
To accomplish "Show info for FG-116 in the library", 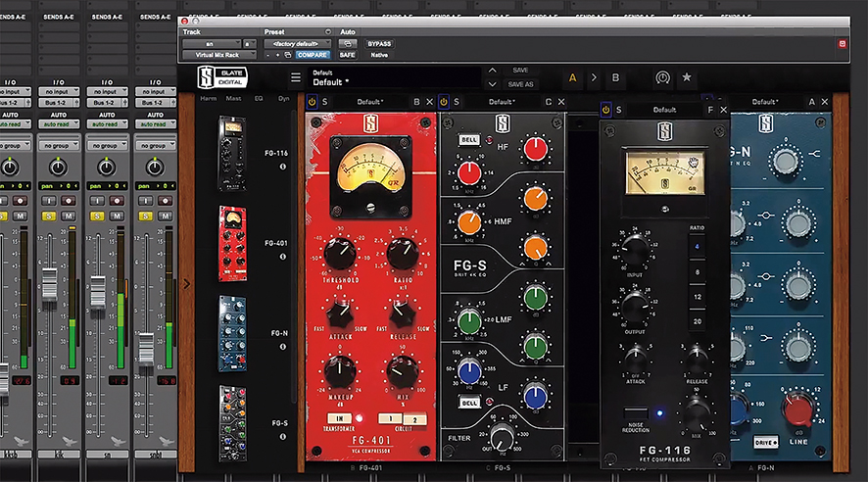I will click(x=283, y=167).
